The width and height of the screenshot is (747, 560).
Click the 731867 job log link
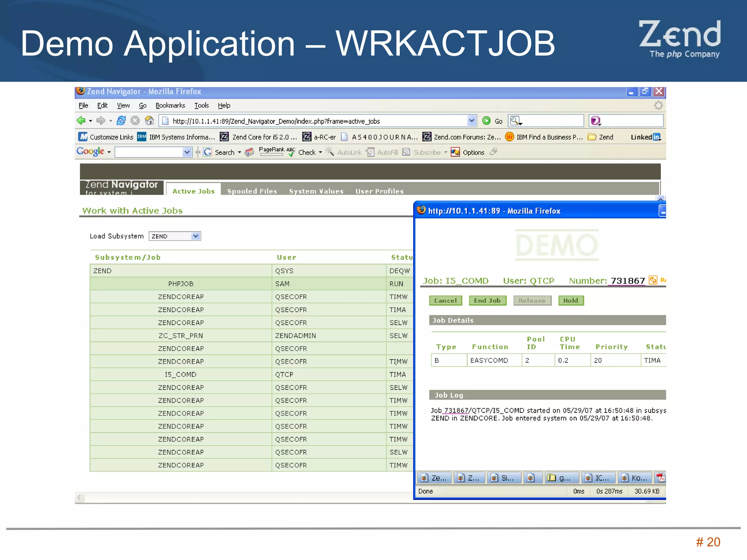pos(456,411)
